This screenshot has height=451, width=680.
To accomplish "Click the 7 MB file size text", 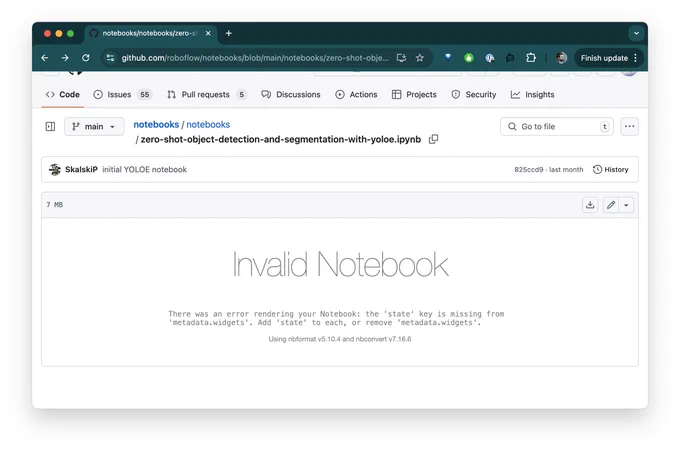I will 55,205.
